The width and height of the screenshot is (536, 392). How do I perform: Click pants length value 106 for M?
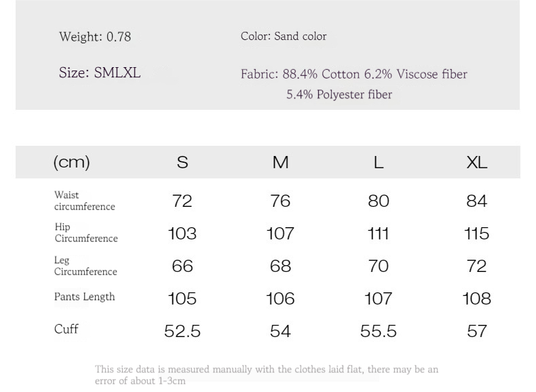[x=280, y=298]
